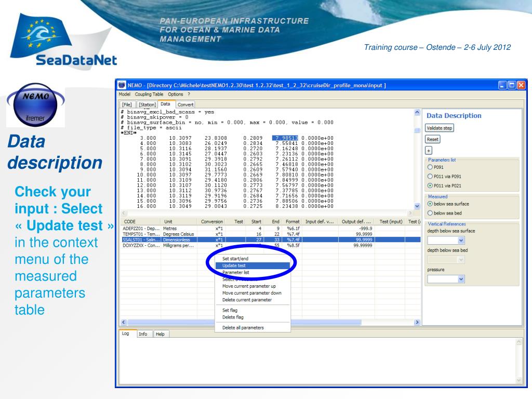Choose Set flag in context menu

click(252, 310)
